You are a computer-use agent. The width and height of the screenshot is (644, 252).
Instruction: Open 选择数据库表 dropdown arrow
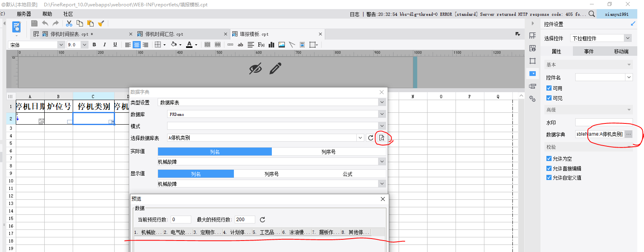360,138
